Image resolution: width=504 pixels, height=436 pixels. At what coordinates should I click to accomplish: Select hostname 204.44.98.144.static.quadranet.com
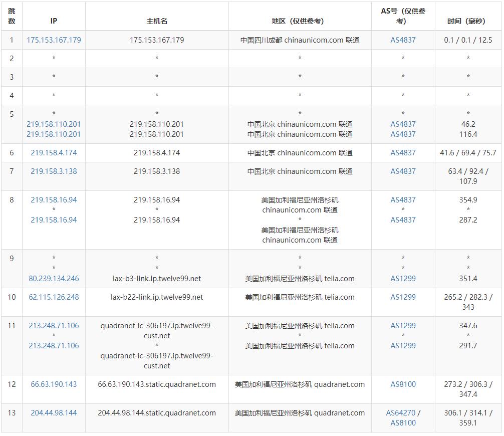pos(157,413)
